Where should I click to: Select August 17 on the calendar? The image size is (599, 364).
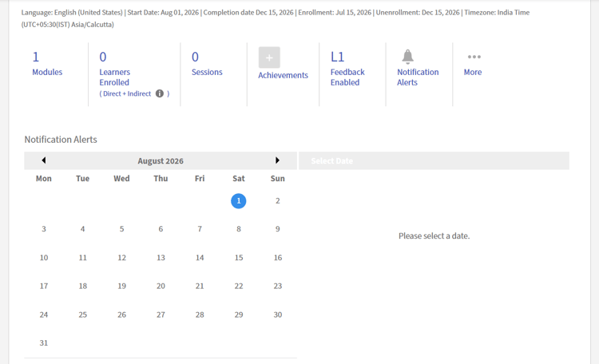tap(44, 286)
